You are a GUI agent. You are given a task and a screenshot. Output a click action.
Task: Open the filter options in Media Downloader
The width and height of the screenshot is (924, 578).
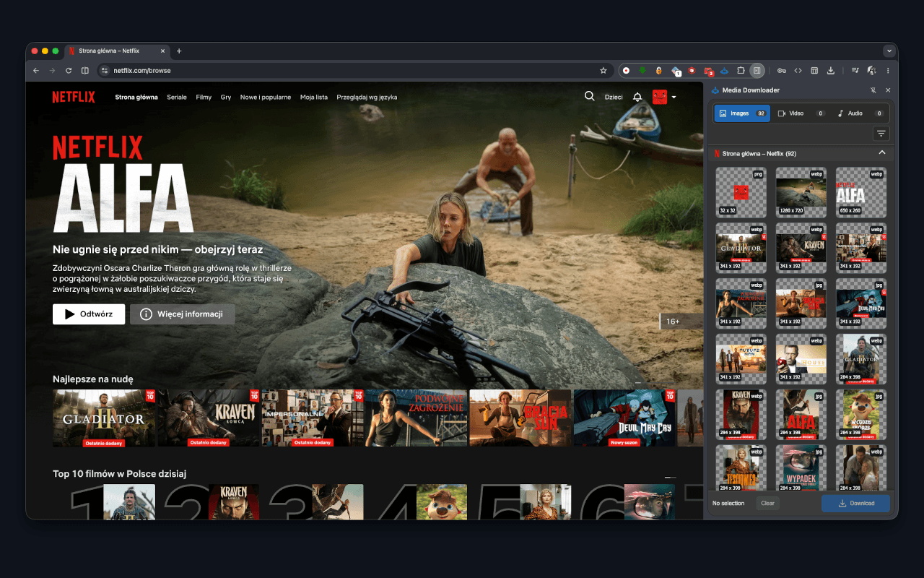881,134
